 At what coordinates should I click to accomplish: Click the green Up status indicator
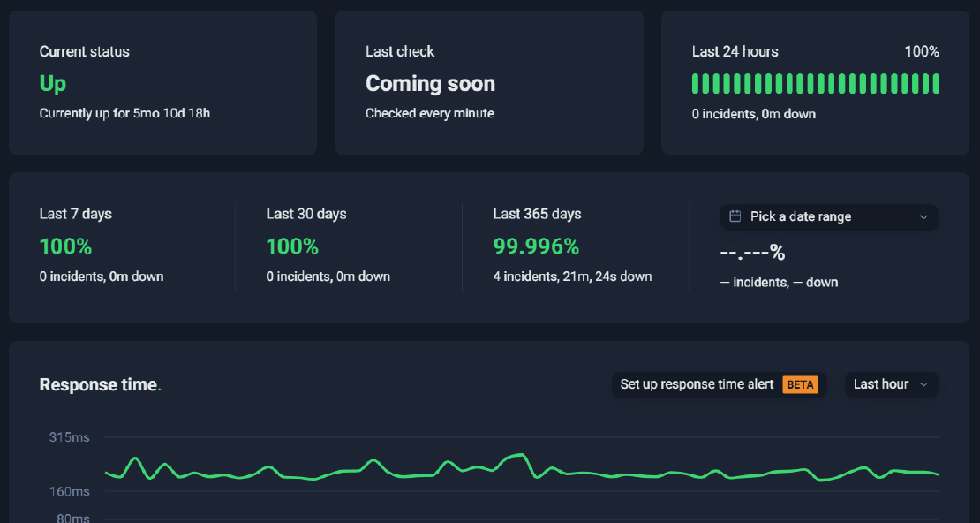click(x=51, y=83)
